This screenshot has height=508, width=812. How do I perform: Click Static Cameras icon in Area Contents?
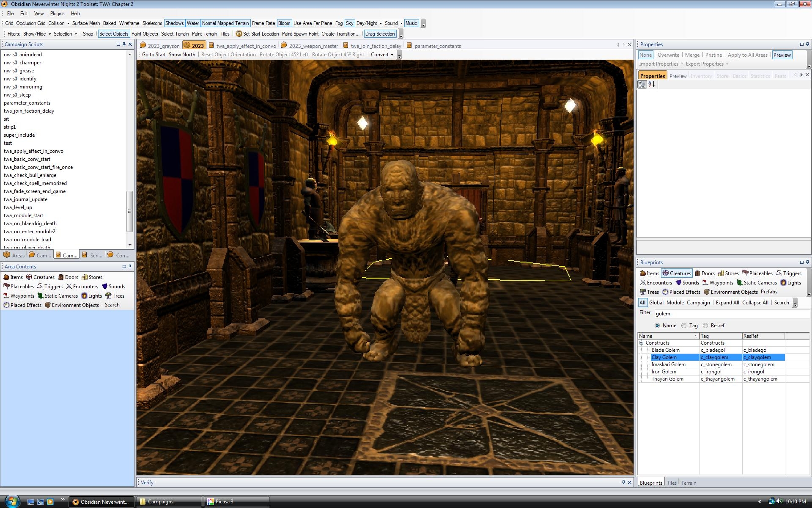pyautogui.click(x=41, y=296)
